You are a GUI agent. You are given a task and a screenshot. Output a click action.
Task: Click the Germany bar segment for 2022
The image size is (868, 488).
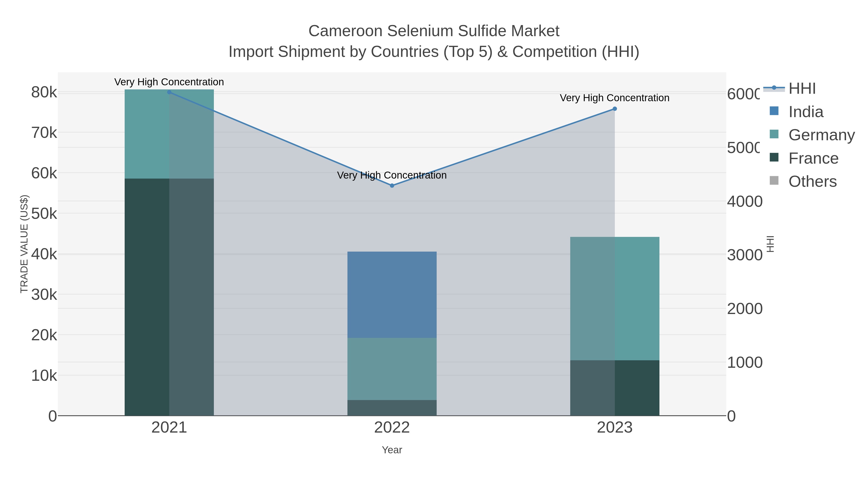(392, 369)
